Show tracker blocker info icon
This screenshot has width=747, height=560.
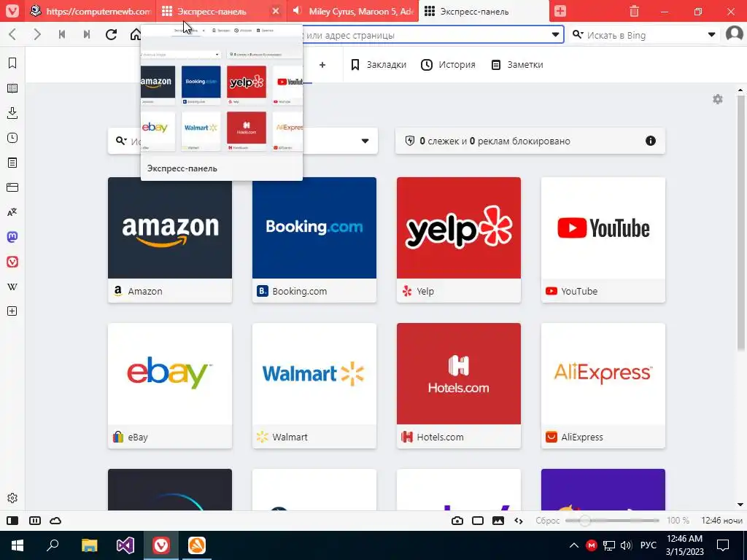point(650,141)
